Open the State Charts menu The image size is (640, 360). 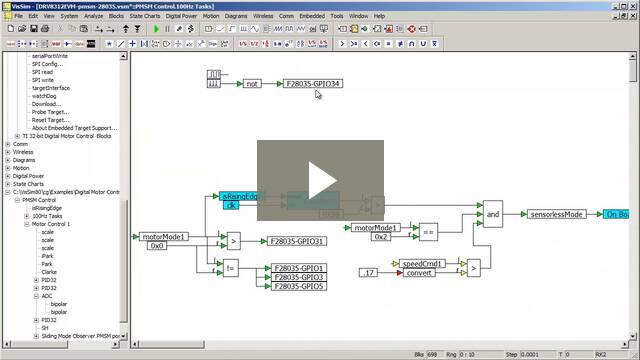145,16
